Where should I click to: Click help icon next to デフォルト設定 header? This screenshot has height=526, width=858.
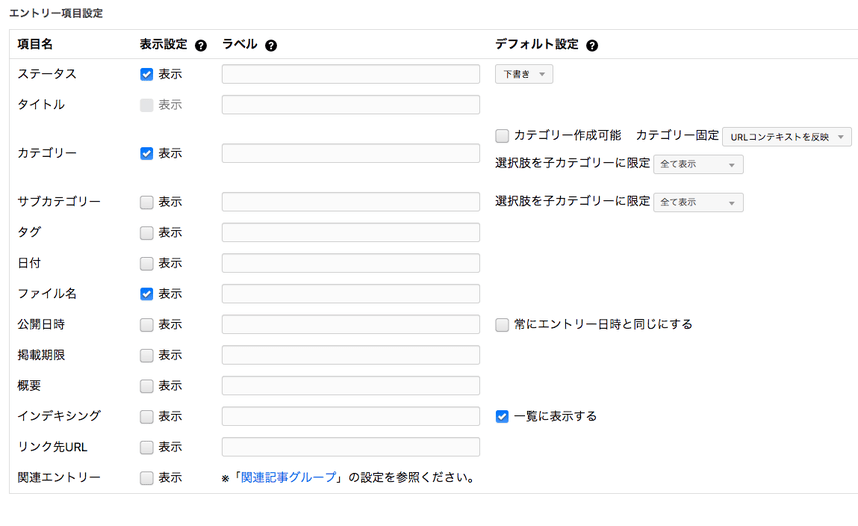(x=592, y=46)
